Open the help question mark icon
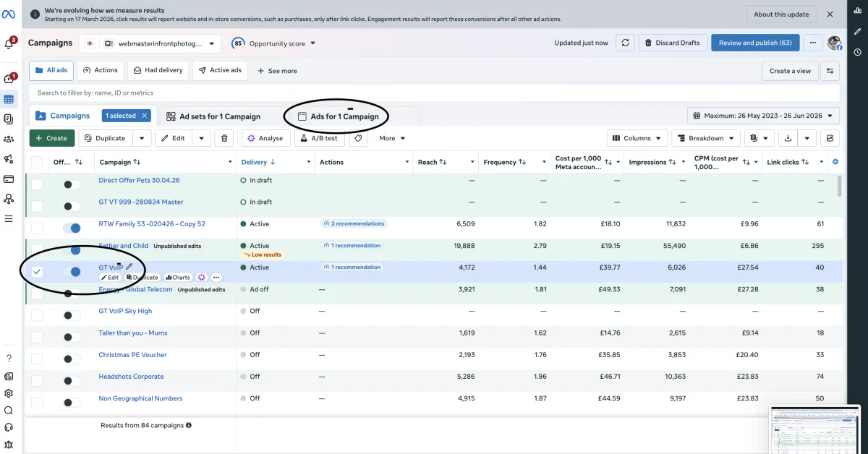 pyautogui.click(x=9, y=359)
